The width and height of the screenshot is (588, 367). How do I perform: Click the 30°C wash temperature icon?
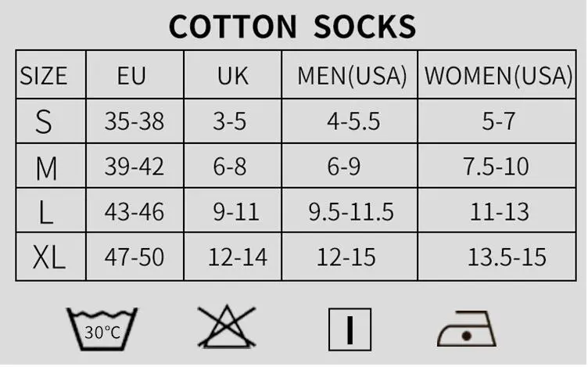102,329
